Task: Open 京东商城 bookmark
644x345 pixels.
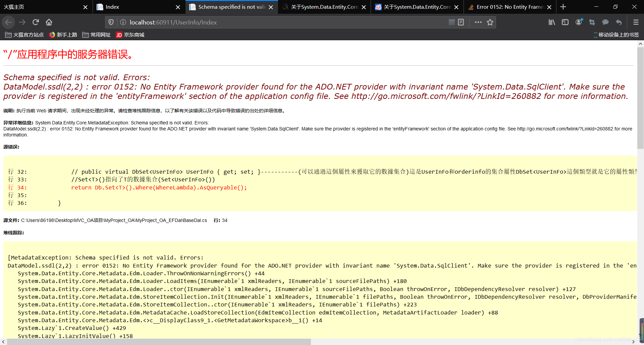Action: [130, 35]
